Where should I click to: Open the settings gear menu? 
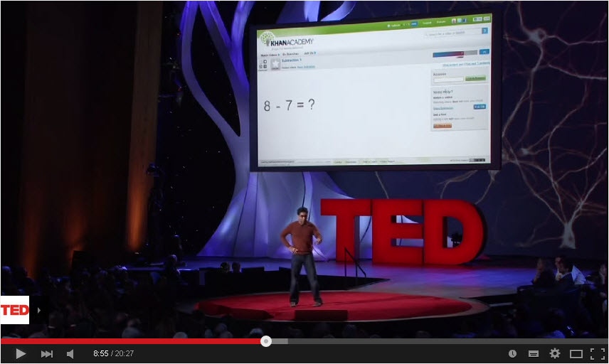tap(555, 353)
